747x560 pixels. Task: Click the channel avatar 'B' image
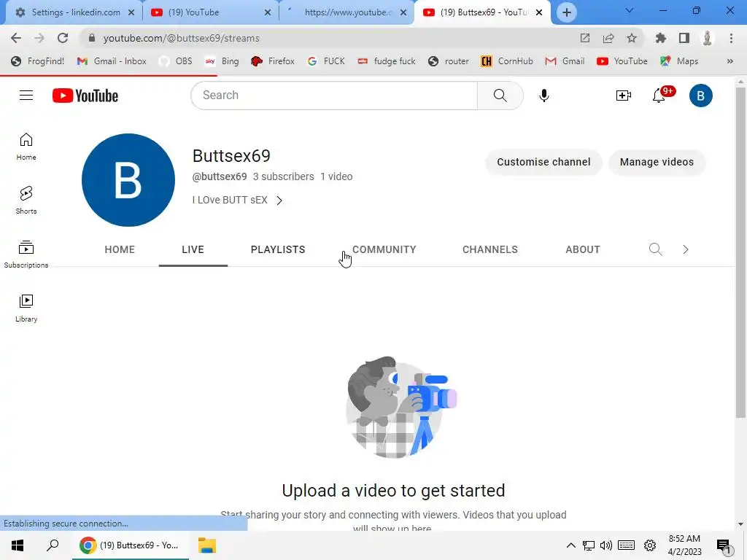128,180
